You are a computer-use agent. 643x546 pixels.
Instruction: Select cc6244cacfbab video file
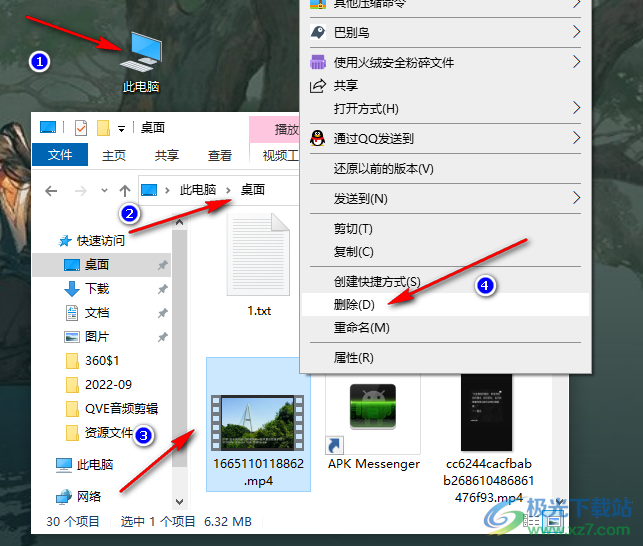click(x=488, y=439)
